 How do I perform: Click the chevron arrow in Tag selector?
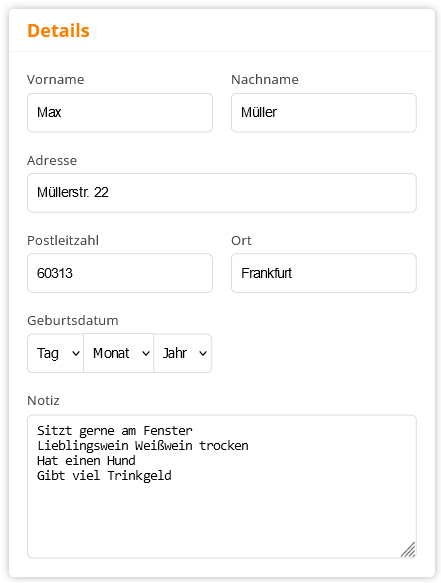click(76, 354)
